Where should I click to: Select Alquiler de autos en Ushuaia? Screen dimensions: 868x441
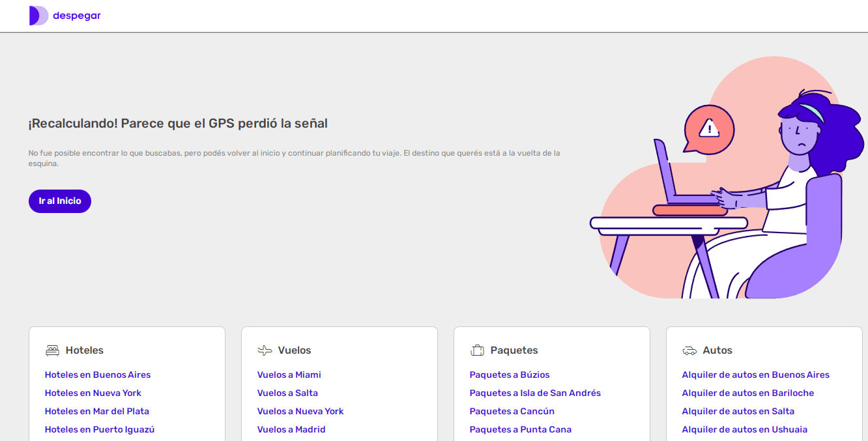[744, 429]
